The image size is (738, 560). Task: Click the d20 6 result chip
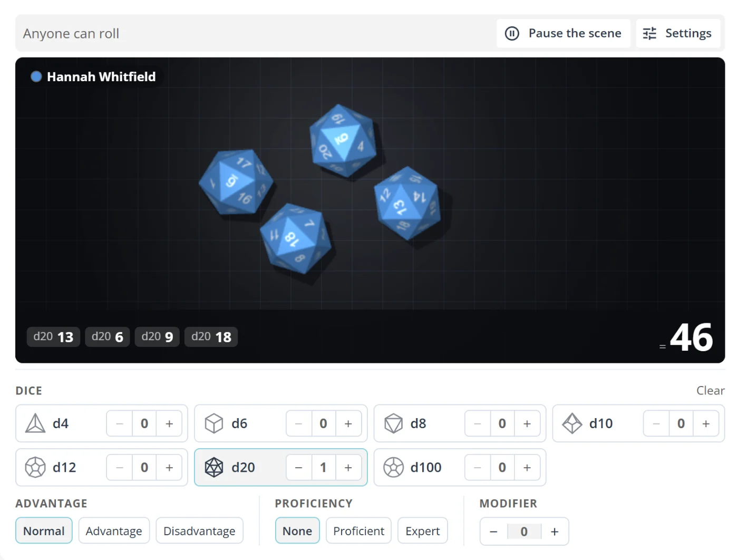tap(108, 337)
